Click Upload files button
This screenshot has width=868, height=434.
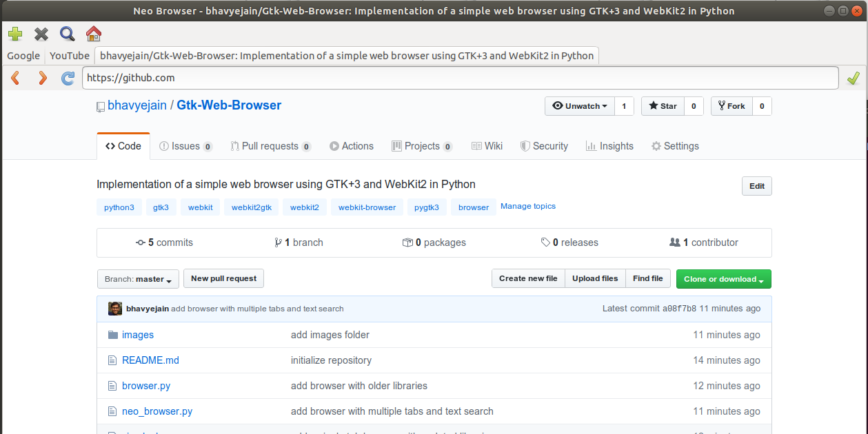[595, 278]
